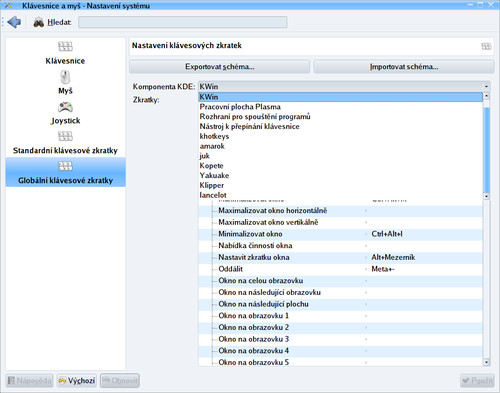Select Nabídka činností okna row
Image resolution: width=500 pixels, height=393 pixels.
(x=340, y=246)
